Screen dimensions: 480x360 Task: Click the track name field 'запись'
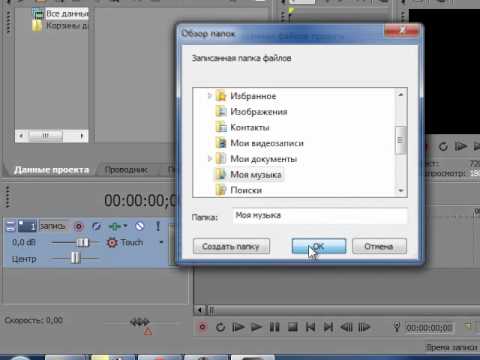pyautogui.click(x=53, y=227)
